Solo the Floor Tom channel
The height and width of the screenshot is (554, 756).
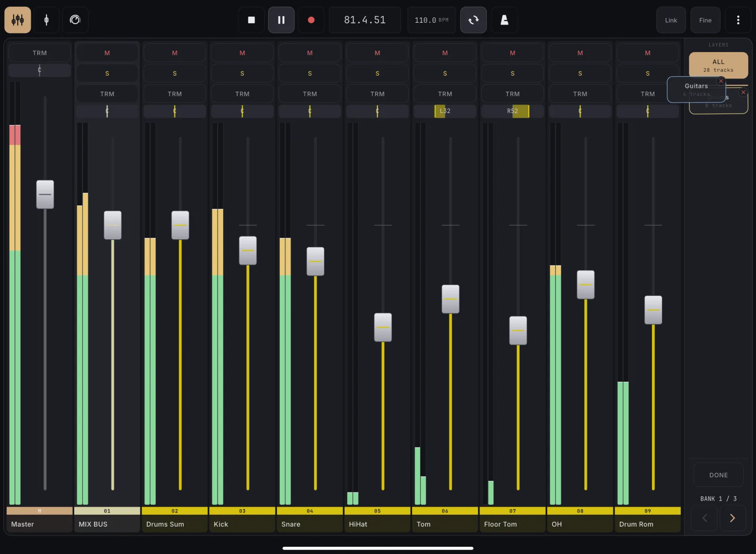pos(513,73)
